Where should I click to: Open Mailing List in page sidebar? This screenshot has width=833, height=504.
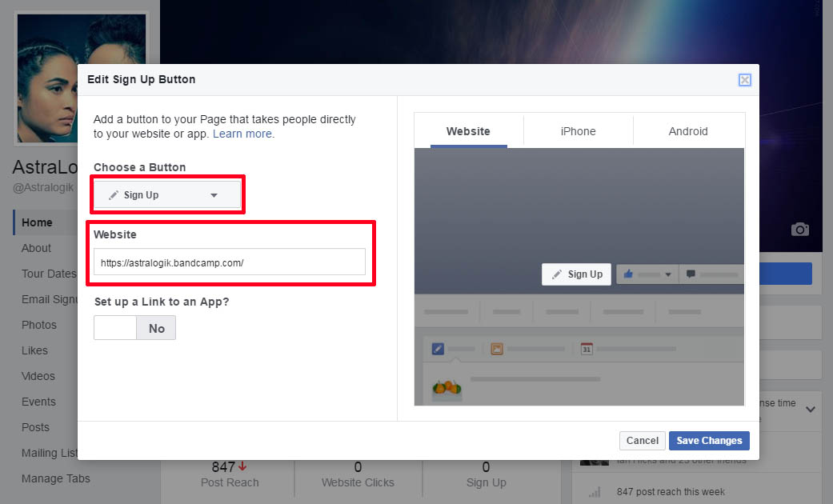point(50,453)
